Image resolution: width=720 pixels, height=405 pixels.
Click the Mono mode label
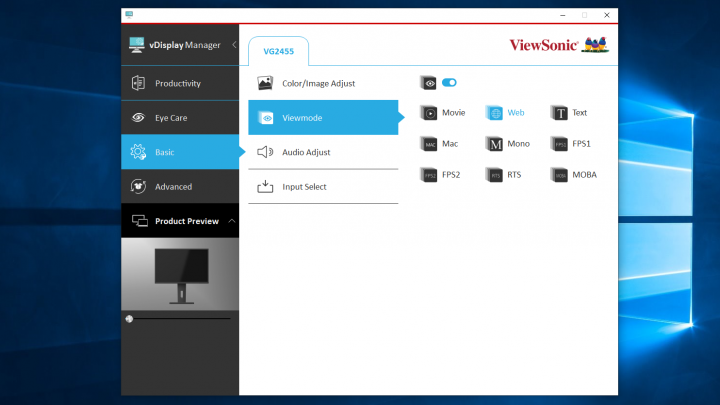coord(518,144)
